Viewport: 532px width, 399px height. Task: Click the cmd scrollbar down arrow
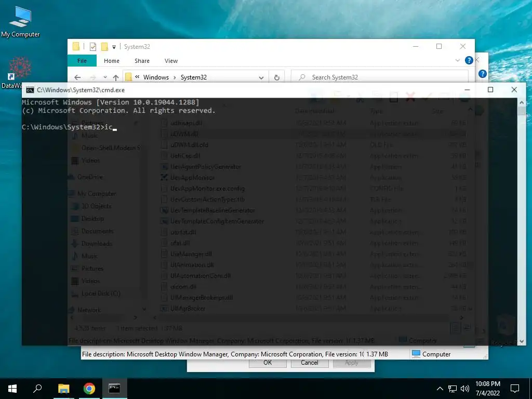click(522, 341)
